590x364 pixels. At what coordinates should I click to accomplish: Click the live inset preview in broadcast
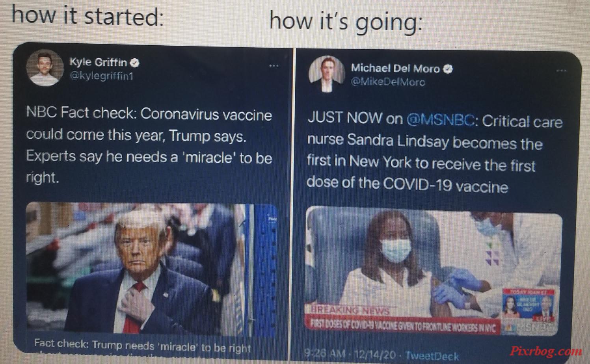pos(528,306)
